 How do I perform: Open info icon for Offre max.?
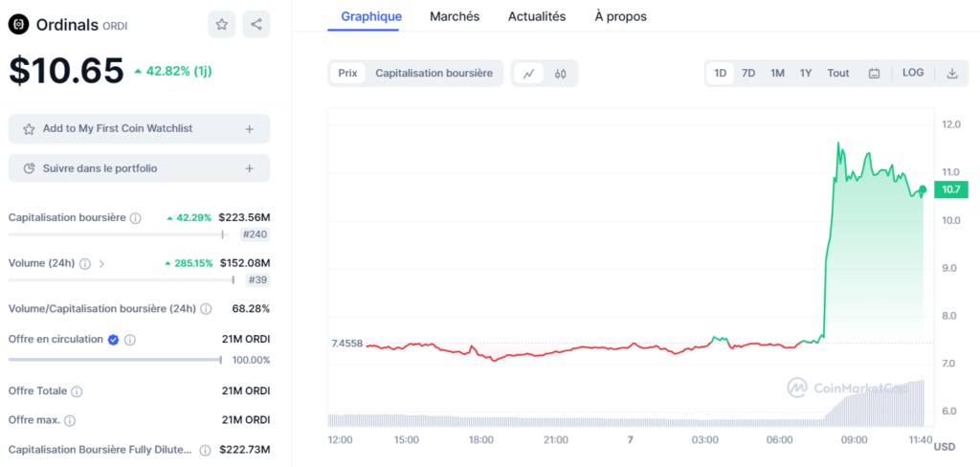70,420
